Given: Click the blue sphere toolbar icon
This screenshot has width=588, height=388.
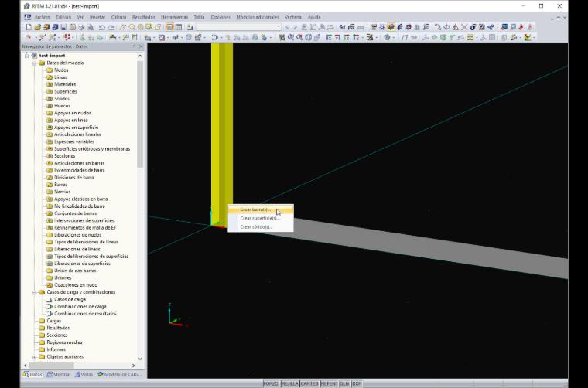Looking at the screenshot, I should click(x=473, y=27).
